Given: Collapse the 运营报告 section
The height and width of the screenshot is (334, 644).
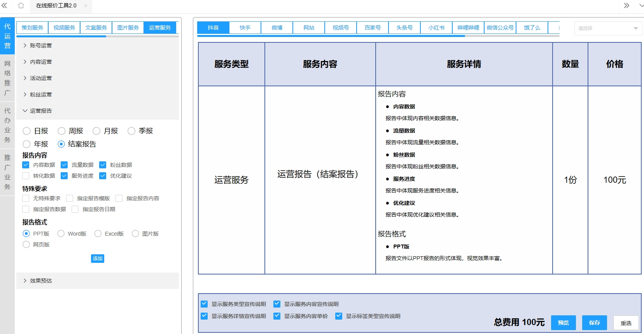Looking at the screenshot, I should tap(40, 111).
